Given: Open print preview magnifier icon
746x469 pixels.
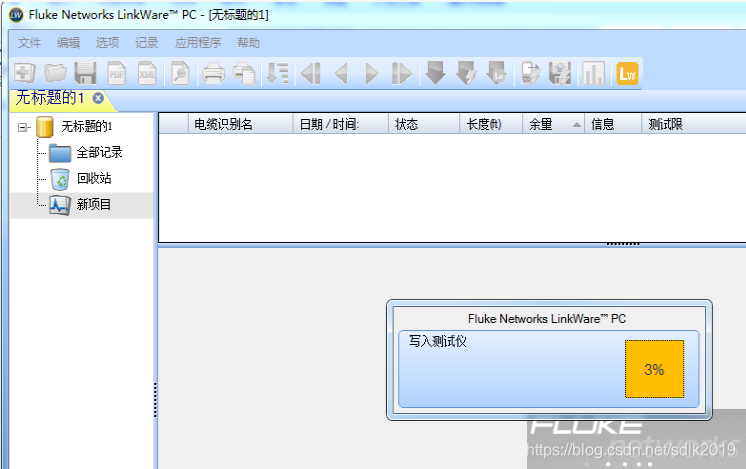Looking at the screenshot, I should coord(180,73).
